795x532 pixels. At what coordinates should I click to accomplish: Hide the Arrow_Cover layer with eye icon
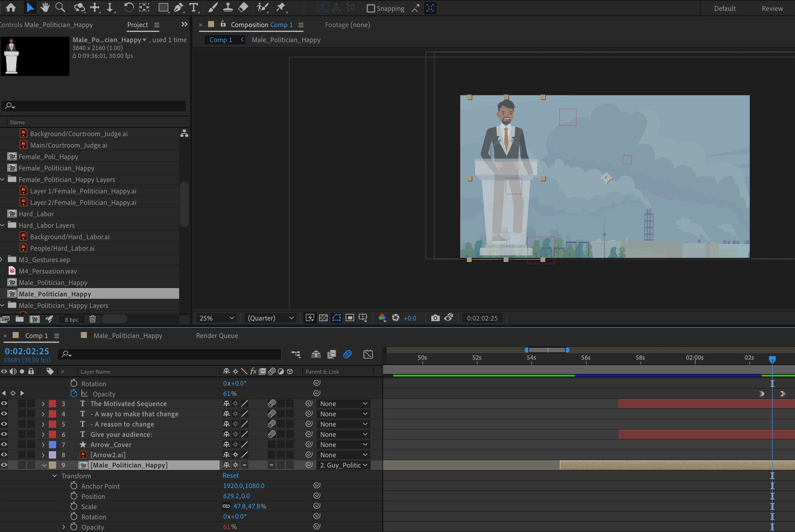[x=4, y=444]
